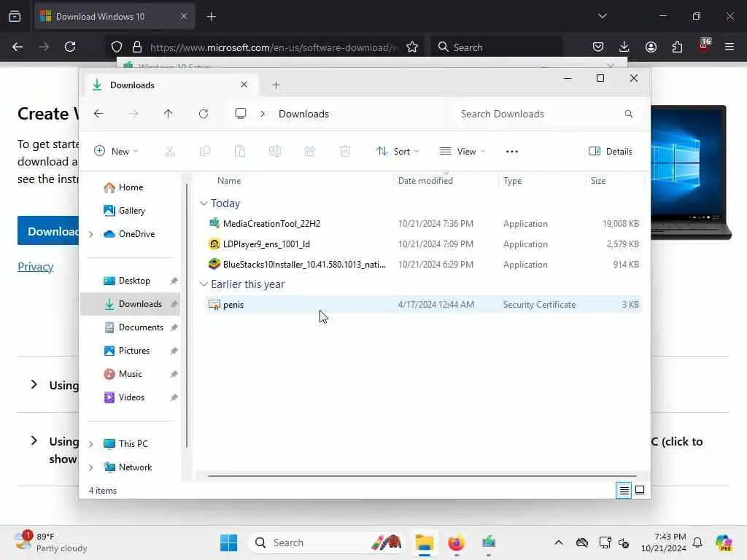Viewport: 747px width, 560px height.
Task: Sort by Date modified column header
Action: click(x=425, y=181)
